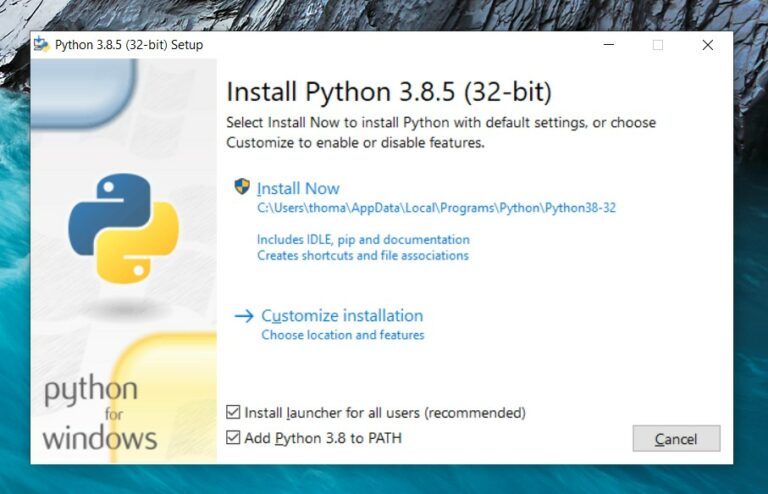The height and width of the screenshot is (494, 768).
Task: Click 'Choose location and features' text
Action: click(343, 335)
